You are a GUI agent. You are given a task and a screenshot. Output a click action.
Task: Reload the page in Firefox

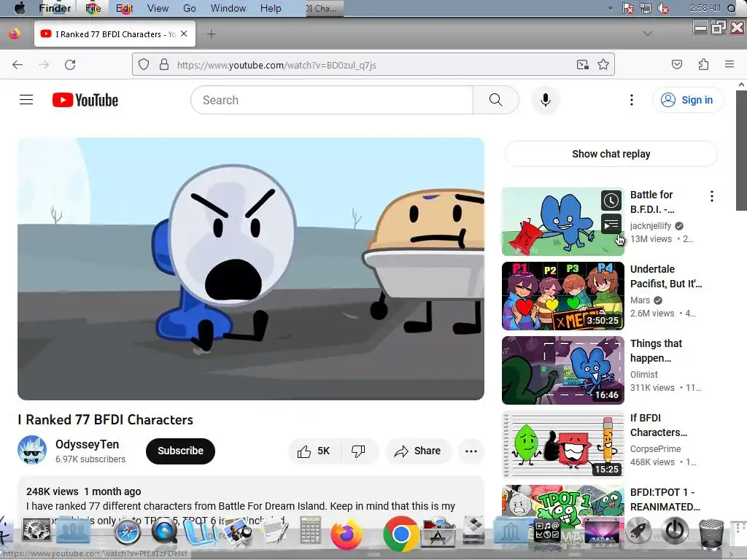pyautogui.click(x=70, y=65)
